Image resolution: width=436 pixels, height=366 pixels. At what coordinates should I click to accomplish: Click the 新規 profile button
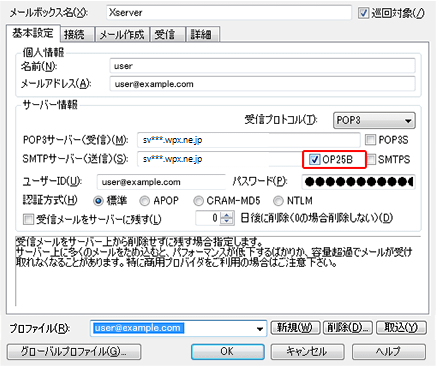click(295, 328)
